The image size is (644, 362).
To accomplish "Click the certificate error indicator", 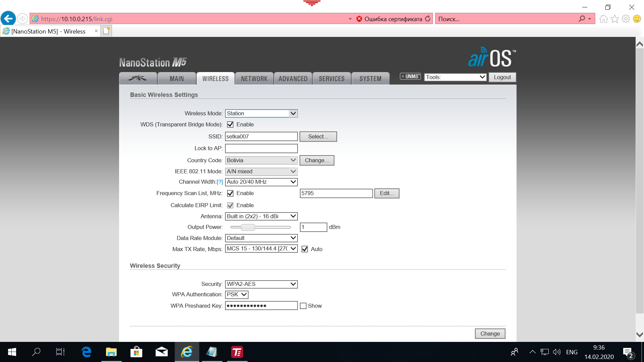I will click(389, 19).
